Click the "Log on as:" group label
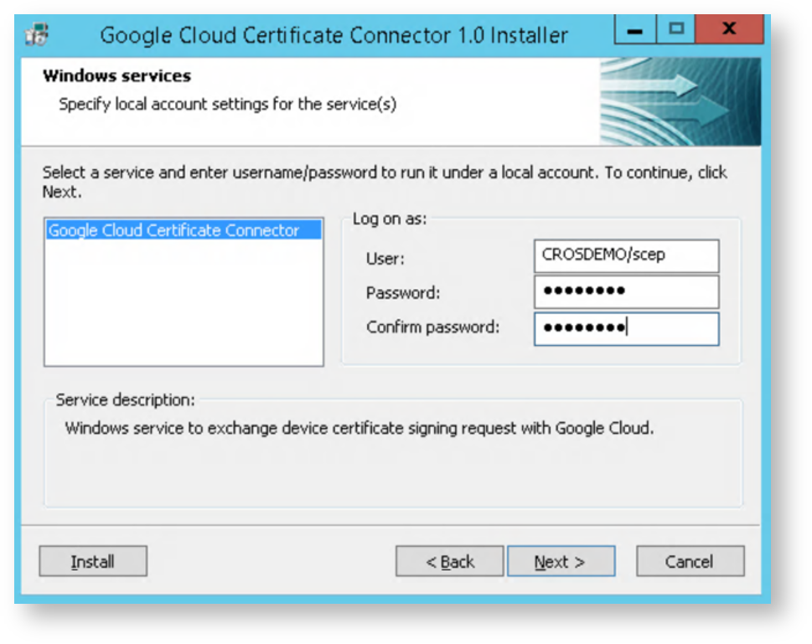 point(390,219)
